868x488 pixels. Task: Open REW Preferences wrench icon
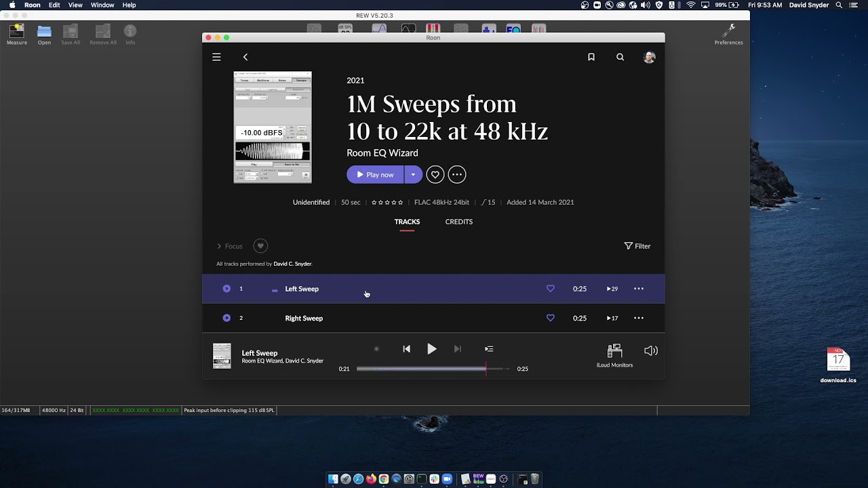(x=728, y=35)
